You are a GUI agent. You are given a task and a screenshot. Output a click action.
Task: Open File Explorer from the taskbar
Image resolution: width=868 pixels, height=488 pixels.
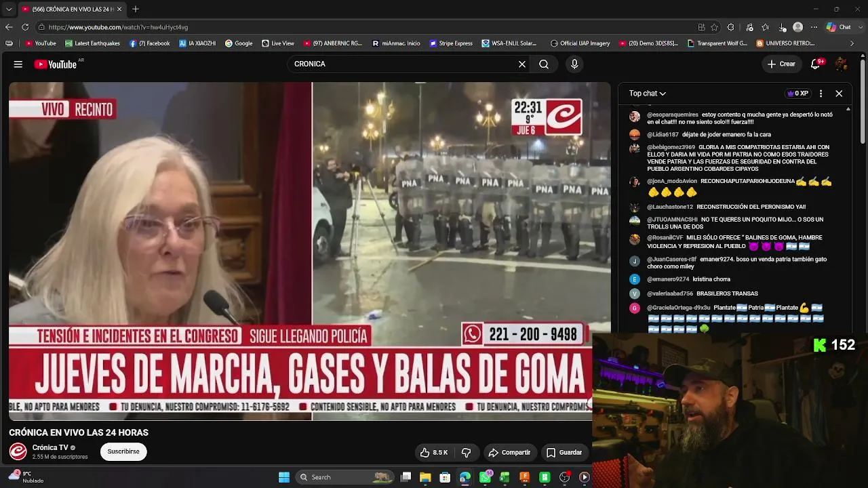coord(425,477)
